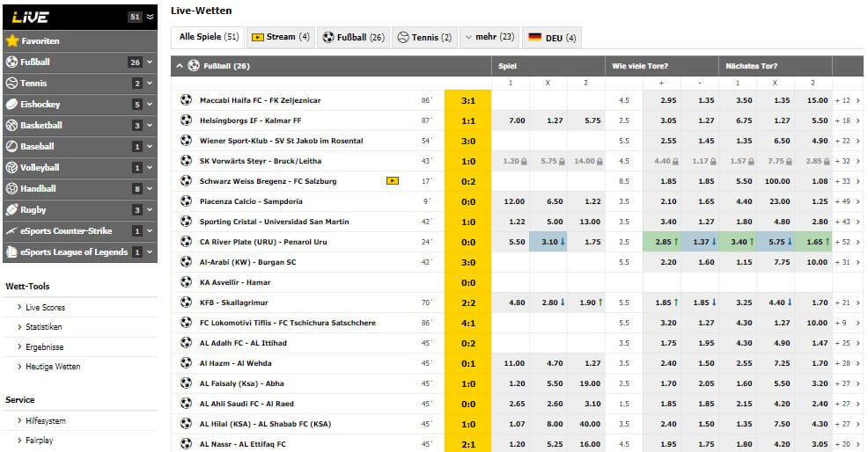
Task: Click soccer ball icon beside Sporting Cristal
Action: (x=186, y=222)
